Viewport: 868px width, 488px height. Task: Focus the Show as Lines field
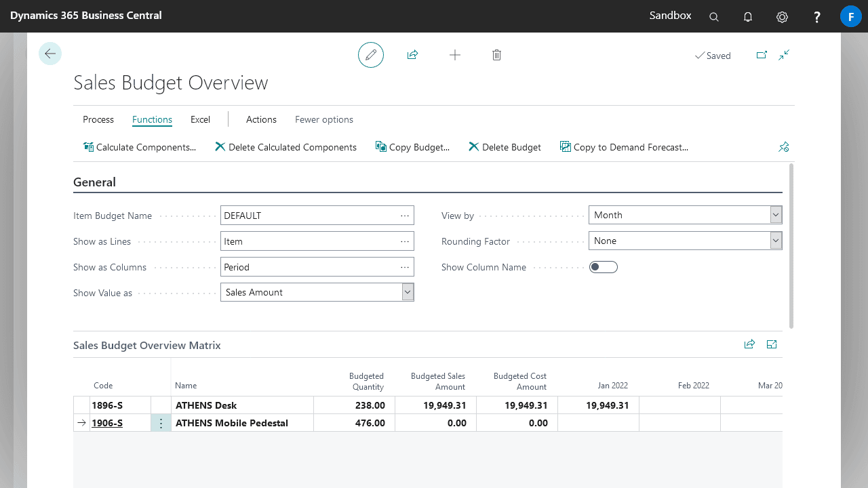[x=317, y=241]
